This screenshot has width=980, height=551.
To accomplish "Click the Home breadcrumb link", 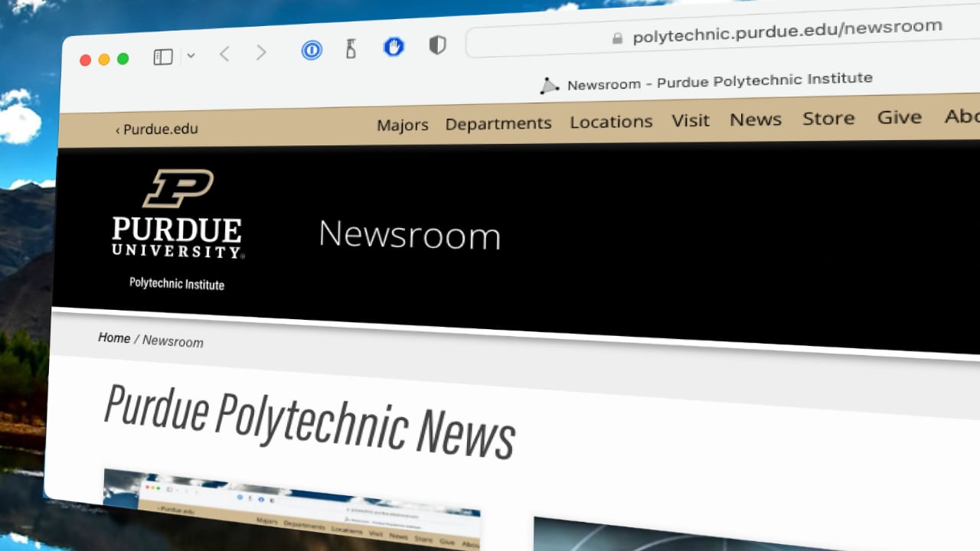I will point(114,337).
